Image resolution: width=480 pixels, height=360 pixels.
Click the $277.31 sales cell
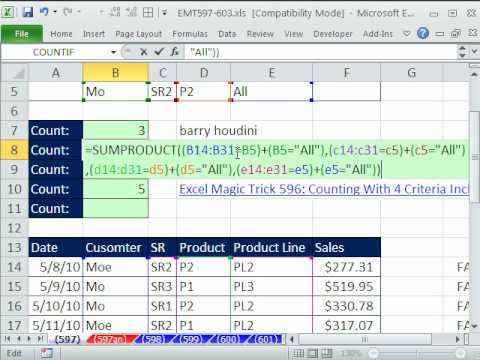tap(346, 267)
